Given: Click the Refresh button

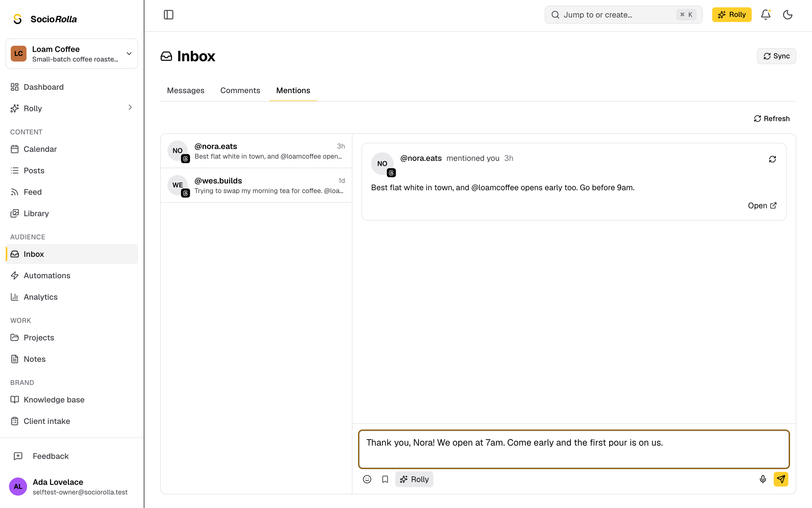Looking at the screenshot, I should click(x=772, y=119).
